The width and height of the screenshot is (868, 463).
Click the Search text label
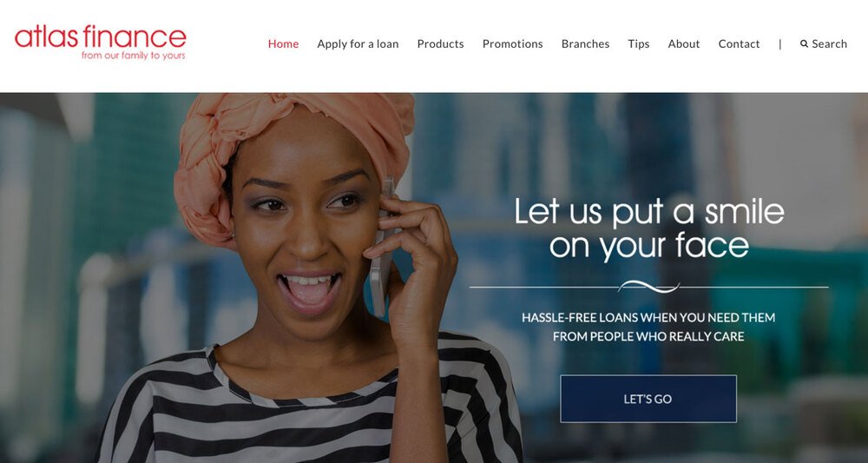[x=829, y=43]
